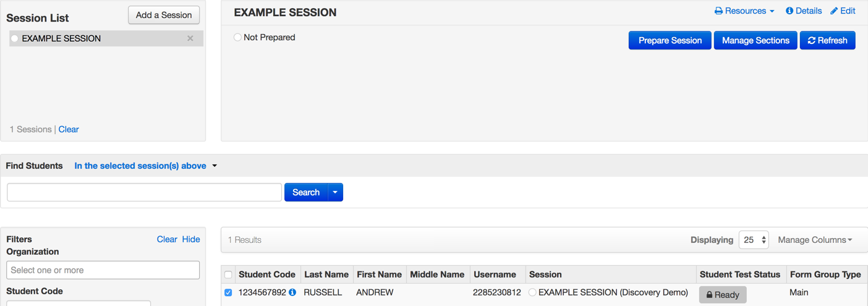Open the 'In the selected session(s) above' dropdown

click(x=146, y=166)
